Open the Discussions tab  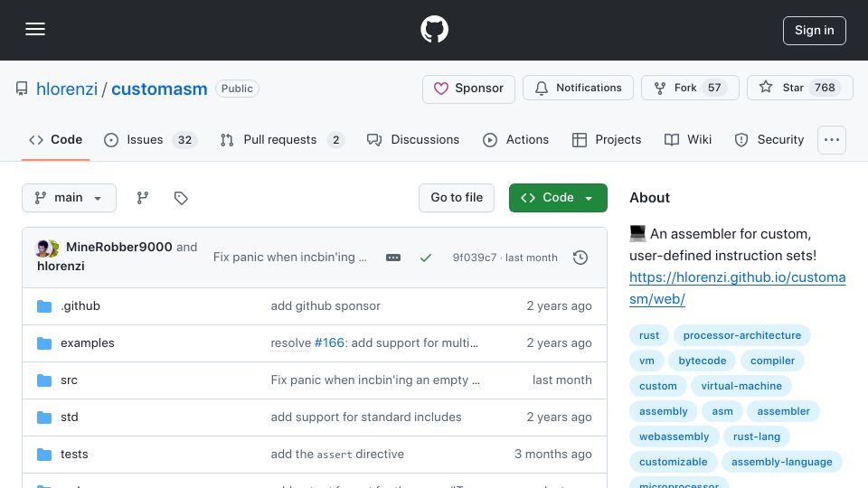pyautogui.click(x=413, y=140)
